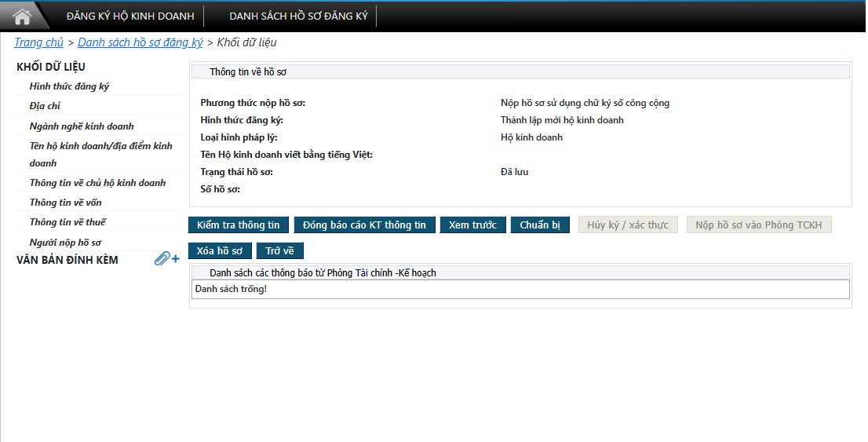
Task: Select Người nộp hồ sơ in sidebar
Action: point(65,243)
